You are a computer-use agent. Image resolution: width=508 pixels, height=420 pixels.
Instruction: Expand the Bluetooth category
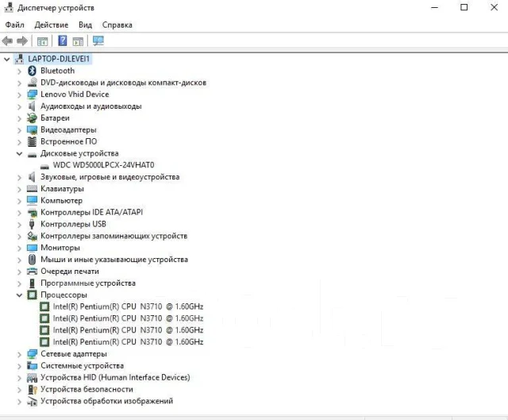tap(19, 71)
